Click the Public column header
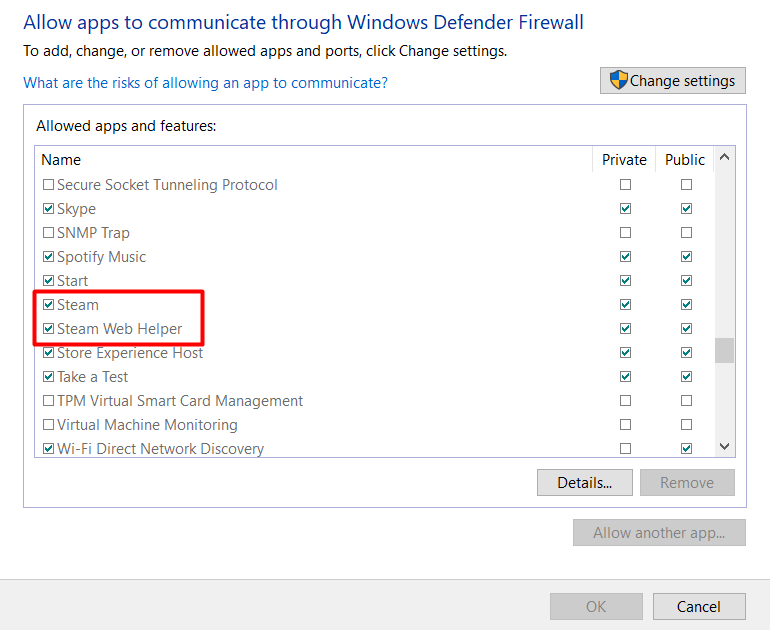Image resolution: width=770 pixels, height=630 pixels. click(685, 160)
